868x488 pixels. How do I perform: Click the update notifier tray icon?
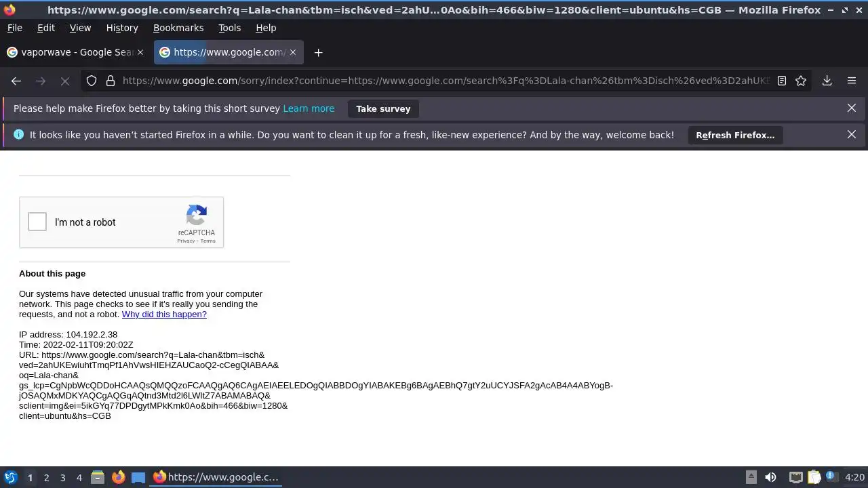(831, 477)
